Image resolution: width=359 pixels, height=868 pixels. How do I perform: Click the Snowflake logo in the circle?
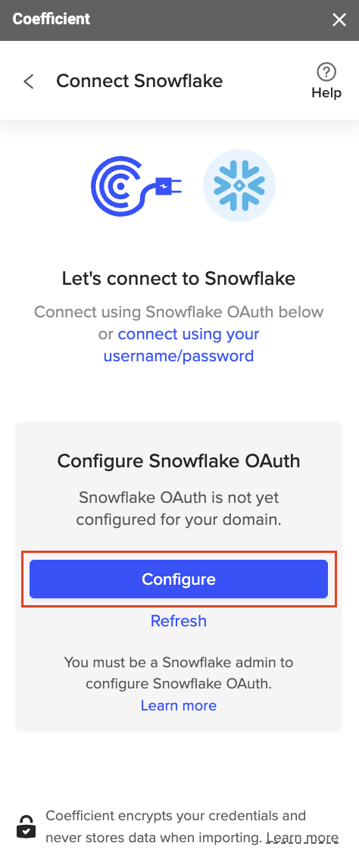click(239, 186)
